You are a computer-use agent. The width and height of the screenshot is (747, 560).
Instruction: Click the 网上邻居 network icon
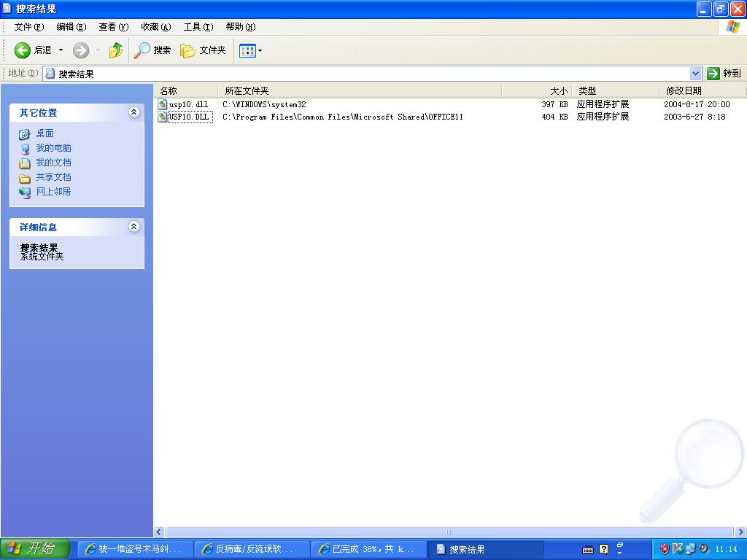24,192
